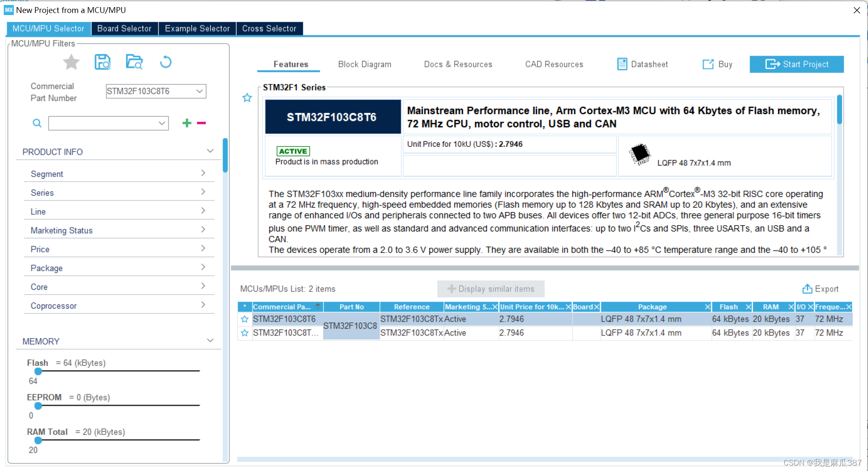
Task: Click the gray favorites star filter icon
Action: point(71,62)
